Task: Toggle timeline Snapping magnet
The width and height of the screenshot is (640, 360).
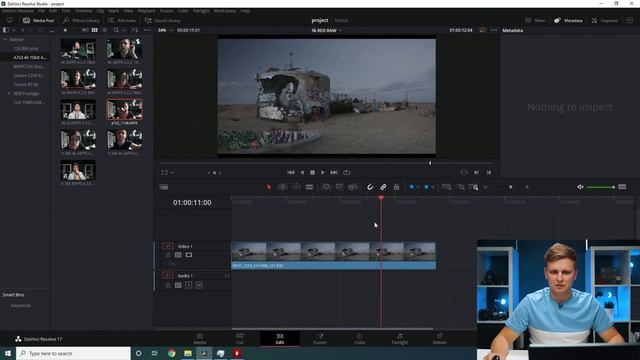Action: coord(370,187)
